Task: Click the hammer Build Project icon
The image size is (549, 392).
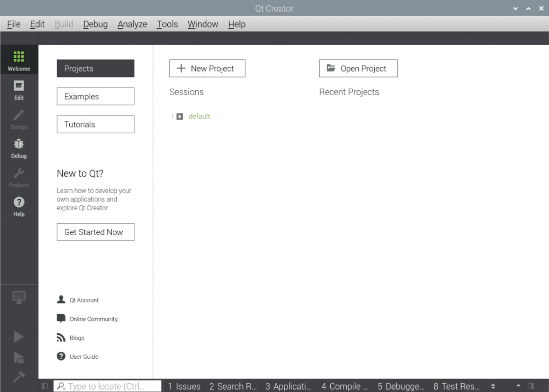Action: (19, 377)
